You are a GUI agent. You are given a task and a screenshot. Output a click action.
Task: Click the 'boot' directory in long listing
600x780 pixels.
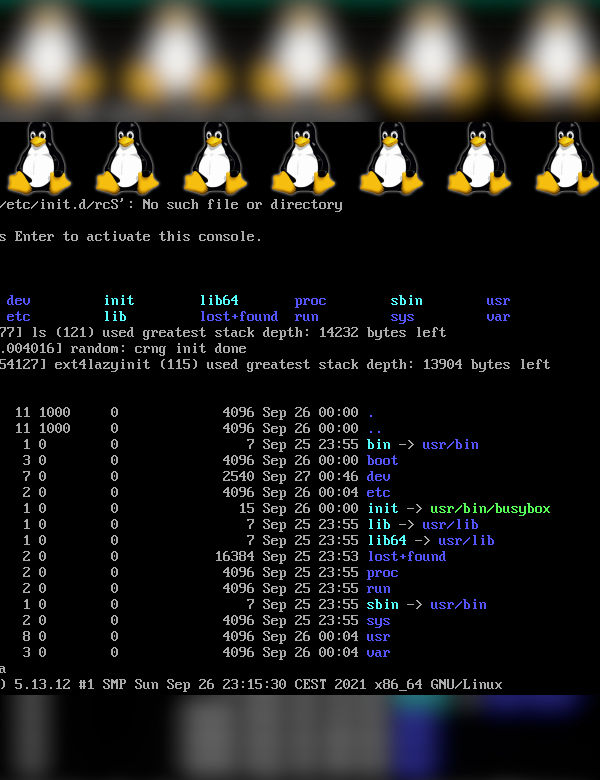383,460
